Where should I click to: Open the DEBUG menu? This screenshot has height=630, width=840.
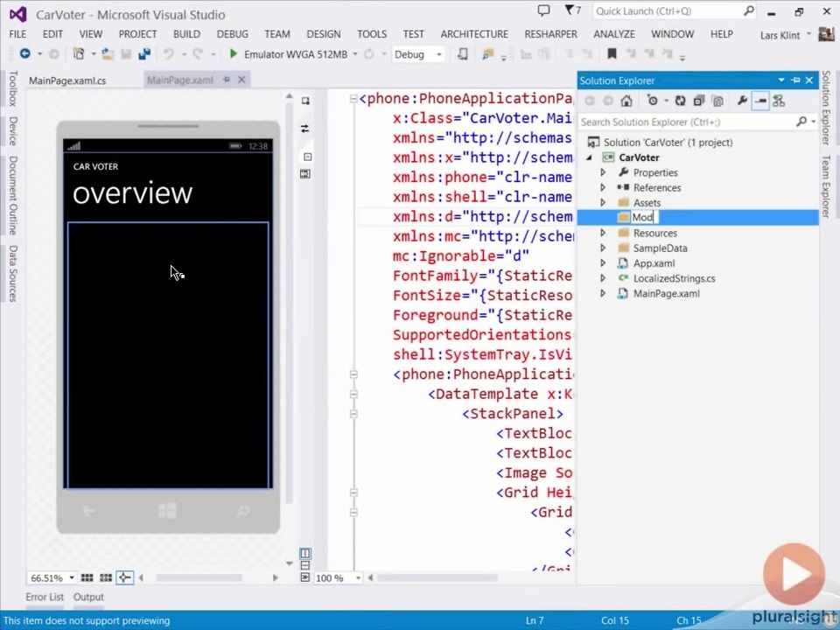tap(233, 34)
